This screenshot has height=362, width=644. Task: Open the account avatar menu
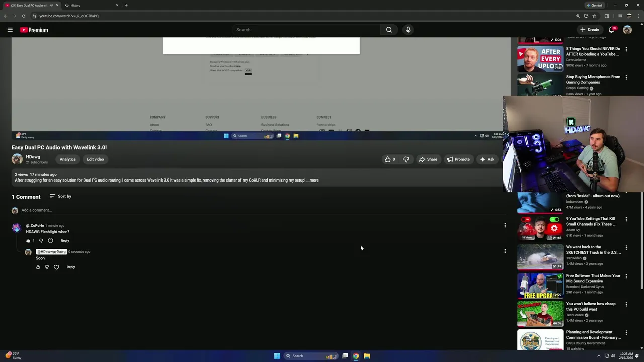pyautogui.click(x=627, y=30)
